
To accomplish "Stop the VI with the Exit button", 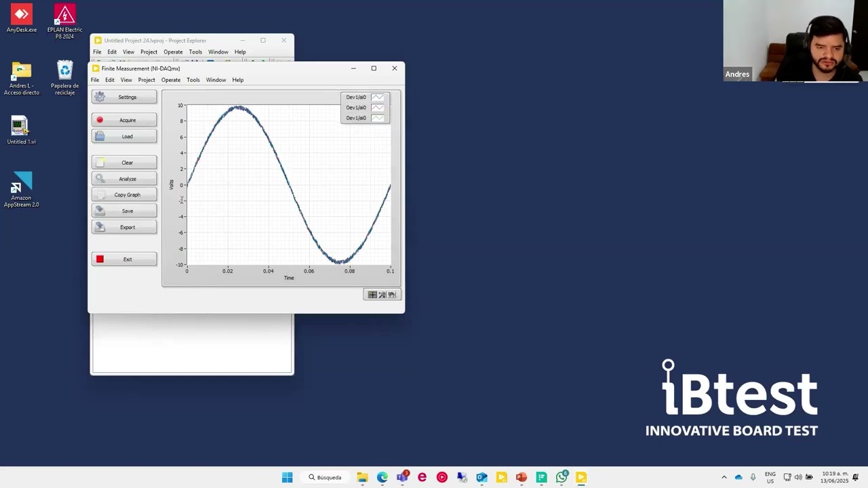I will (124, 259).
